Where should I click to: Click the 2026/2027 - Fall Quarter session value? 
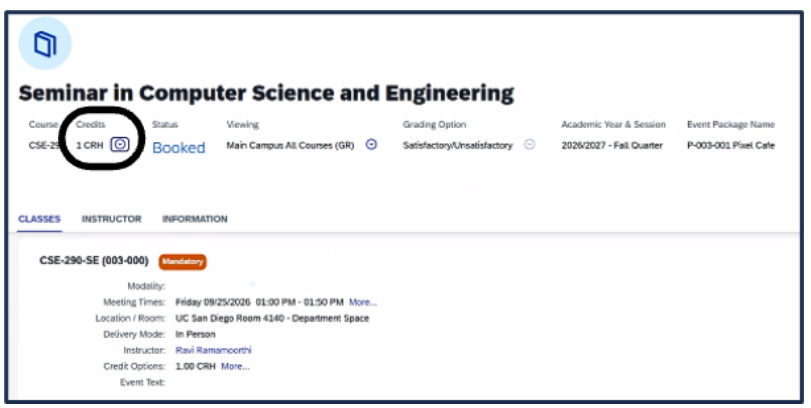612,145
